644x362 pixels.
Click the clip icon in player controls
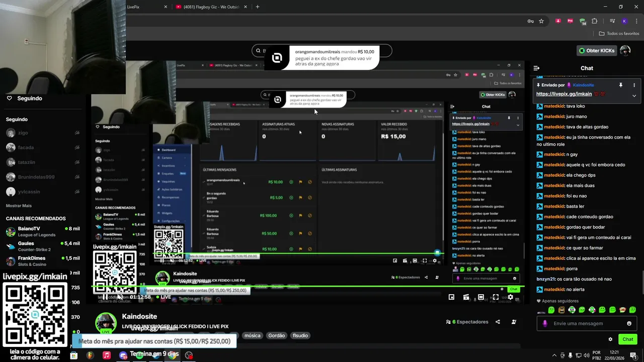click(x=466, y=297)
